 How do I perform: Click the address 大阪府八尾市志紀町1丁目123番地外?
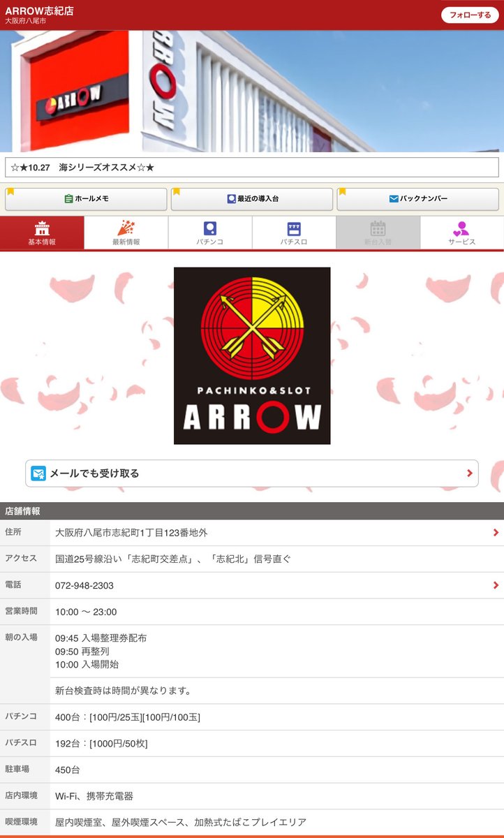tap(131, 533)
